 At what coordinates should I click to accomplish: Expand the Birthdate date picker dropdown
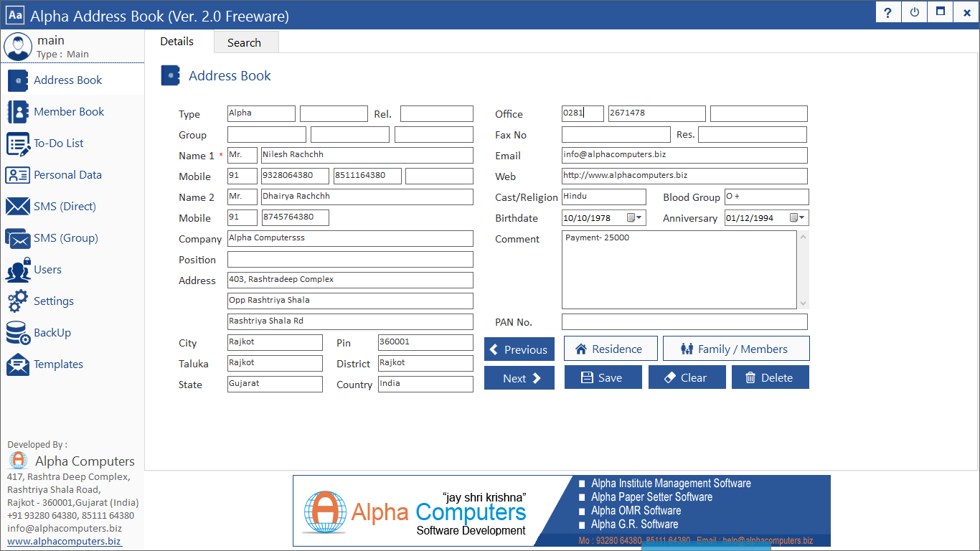(x=635, y=218)
